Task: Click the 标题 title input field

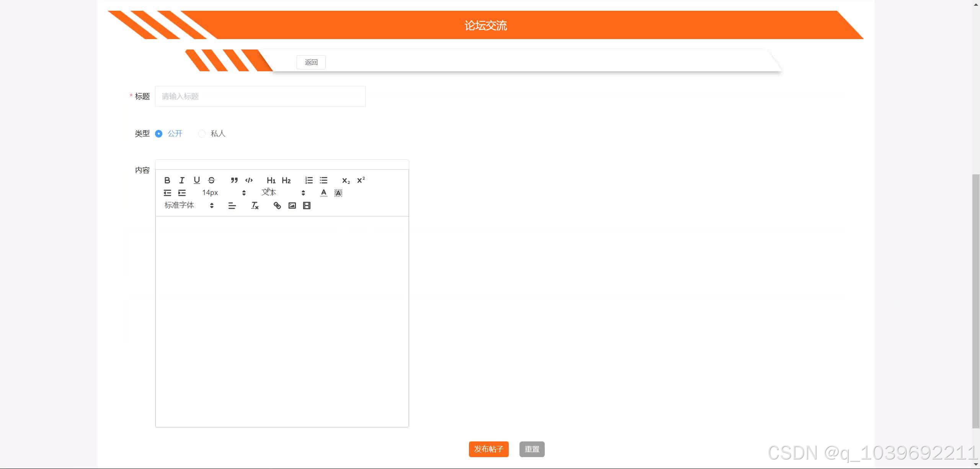Action: tap(260, 97)
